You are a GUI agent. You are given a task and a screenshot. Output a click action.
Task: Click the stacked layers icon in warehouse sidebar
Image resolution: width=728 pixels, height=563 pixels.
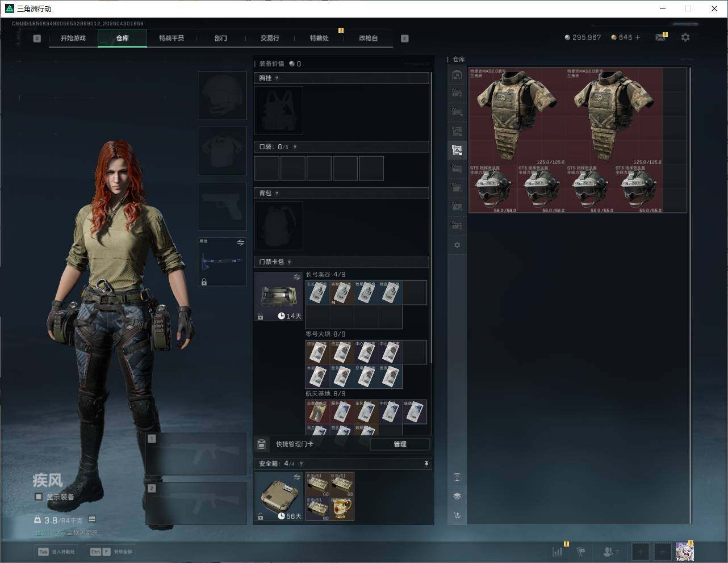tap(457, 496)
